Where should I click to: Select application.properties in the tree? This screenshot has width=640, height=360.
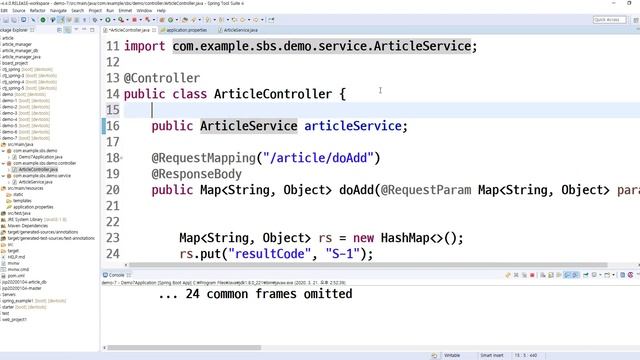tap(33, 207)
